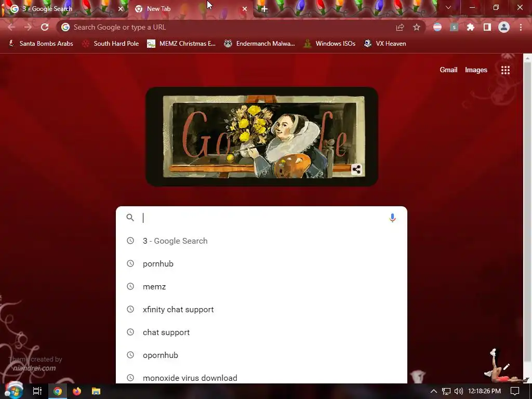Image resolution: width=532 pixels, height=399 pixels.
Task: Select the 'monoxide virus download' suggestion
Action: [261, 378]
